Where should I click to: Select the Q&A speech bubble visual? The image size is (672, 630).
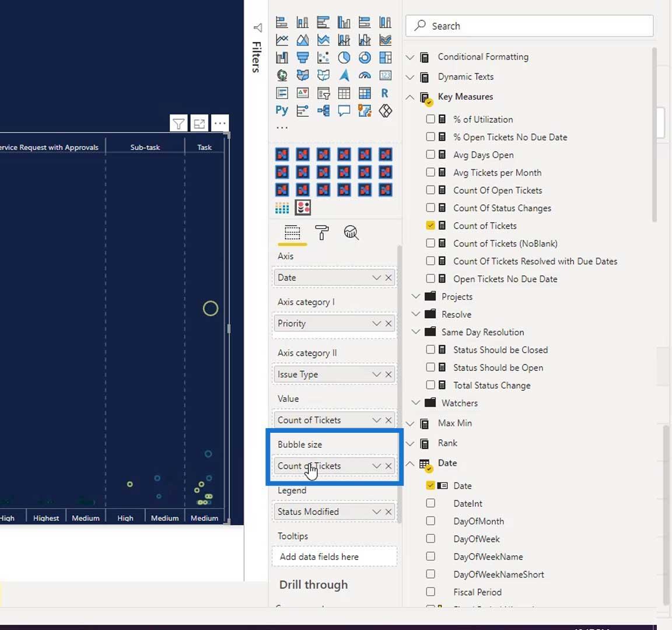pyautogui.click(x=344, y=111)
